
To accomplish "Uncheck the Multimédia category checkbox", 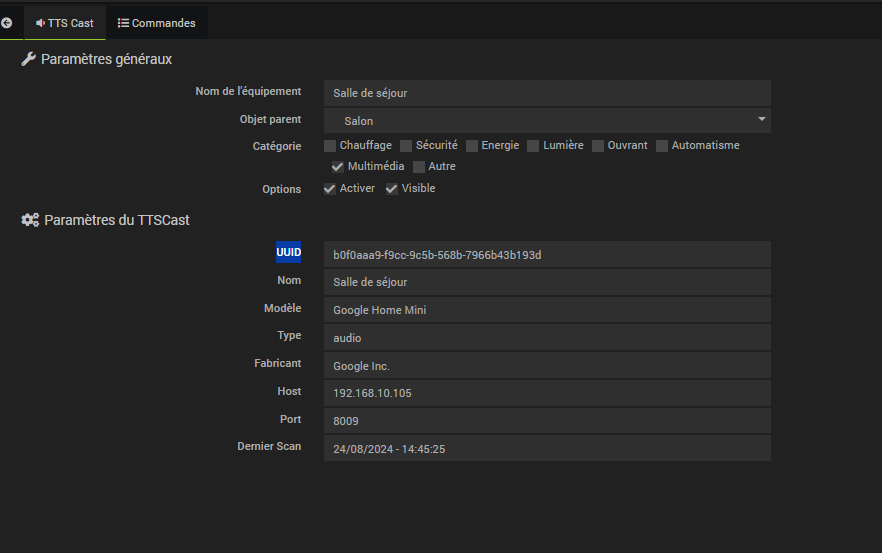I will (338, 167).
